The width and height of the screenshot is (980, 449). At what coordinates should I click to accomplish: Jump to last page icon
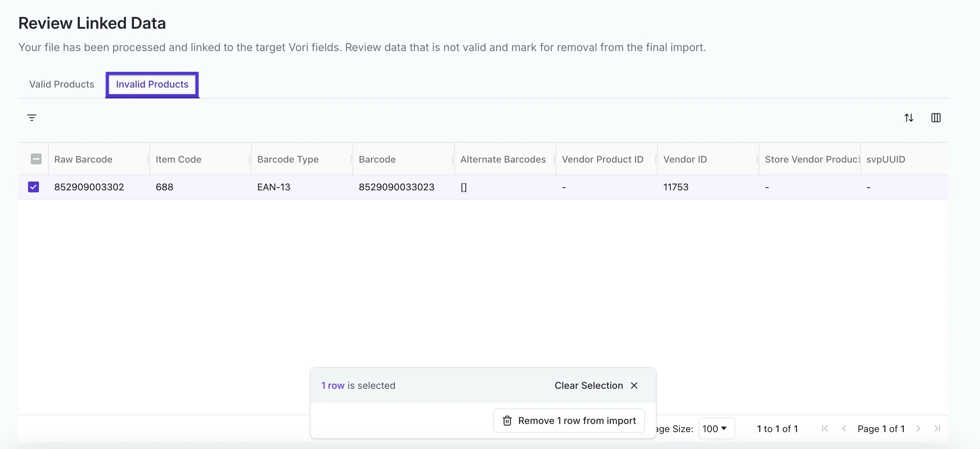pyautogui.click(x=937, y=428)
